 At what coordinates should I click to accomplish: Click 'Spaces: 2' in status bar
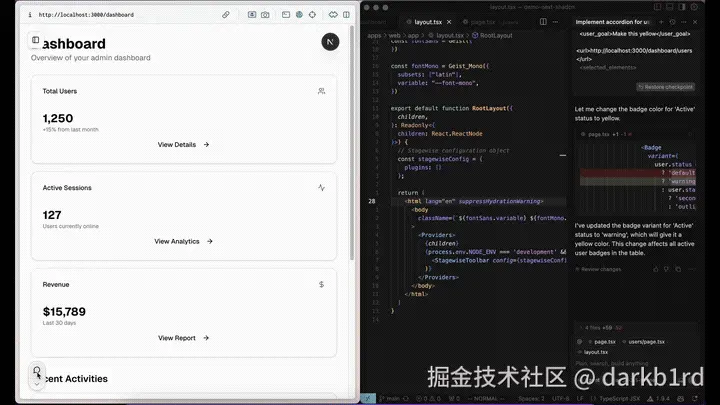(531, 399)
